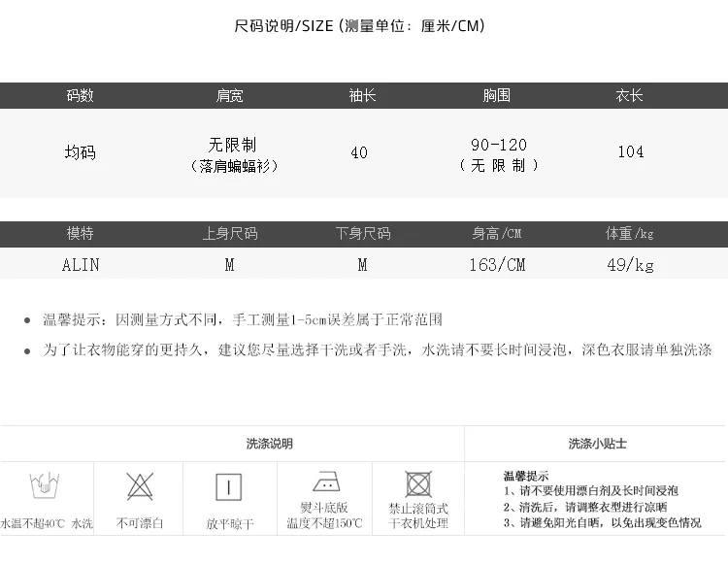Click tip 1 about bleach and soaking
This screenshot has width=728, height=565.
click(x=590, y=490)
